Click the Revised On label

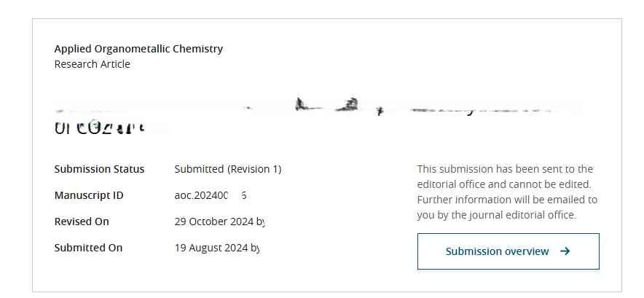[x=82, y=221]
